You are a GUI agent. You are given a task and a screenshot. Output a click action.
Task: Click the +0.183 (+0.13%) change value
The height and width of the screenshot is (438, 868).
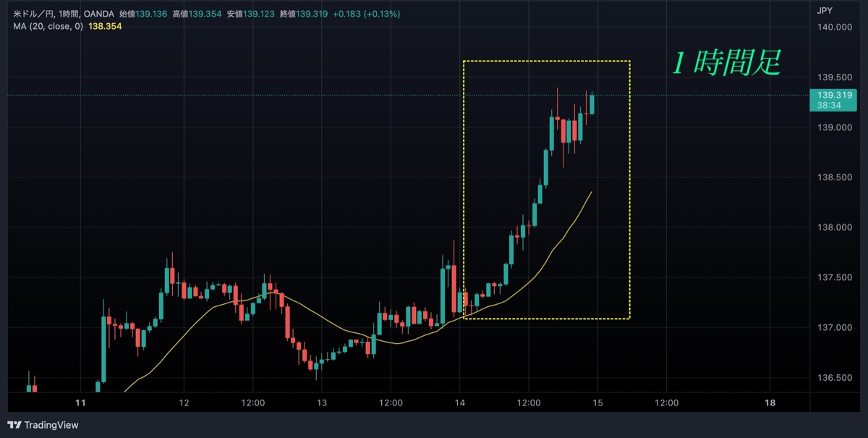367,14
